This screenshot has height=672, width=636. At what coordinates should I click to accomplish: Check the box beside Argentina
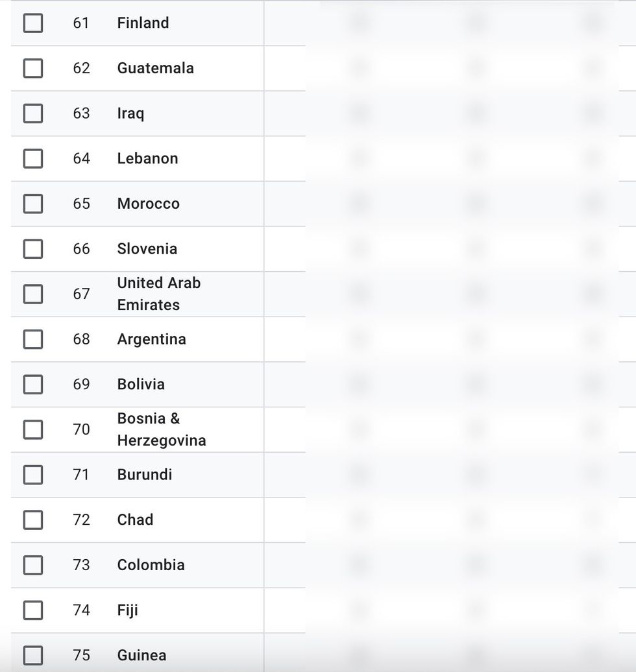(33, 339)
